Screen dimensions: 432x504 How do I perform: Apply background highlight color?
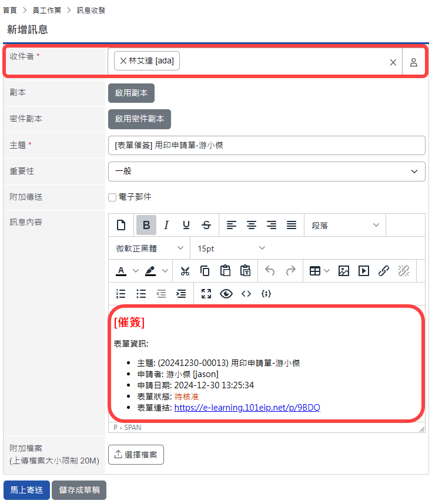point(150,271)
